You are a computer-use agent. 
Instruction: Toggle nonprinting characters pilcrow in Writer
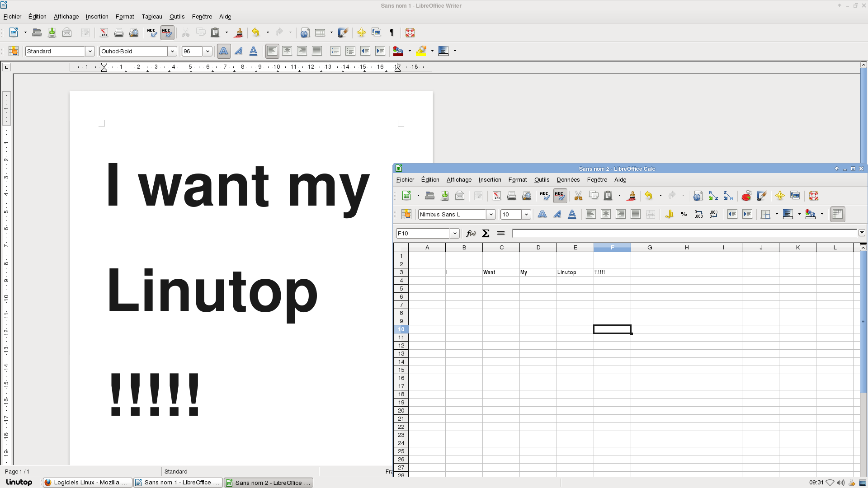(392, 33)
